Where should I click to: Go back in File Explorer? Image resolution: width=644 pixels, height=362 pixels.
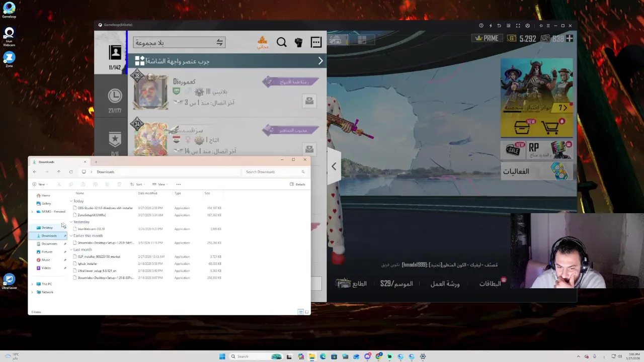35,172
